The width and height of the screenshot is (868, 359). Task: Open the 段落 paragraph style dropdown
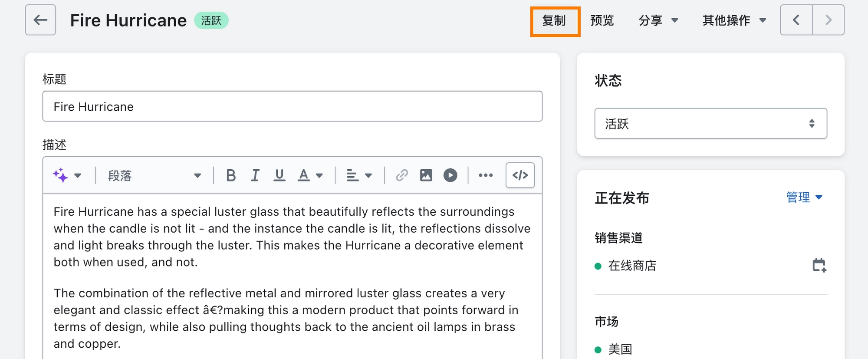155,175
